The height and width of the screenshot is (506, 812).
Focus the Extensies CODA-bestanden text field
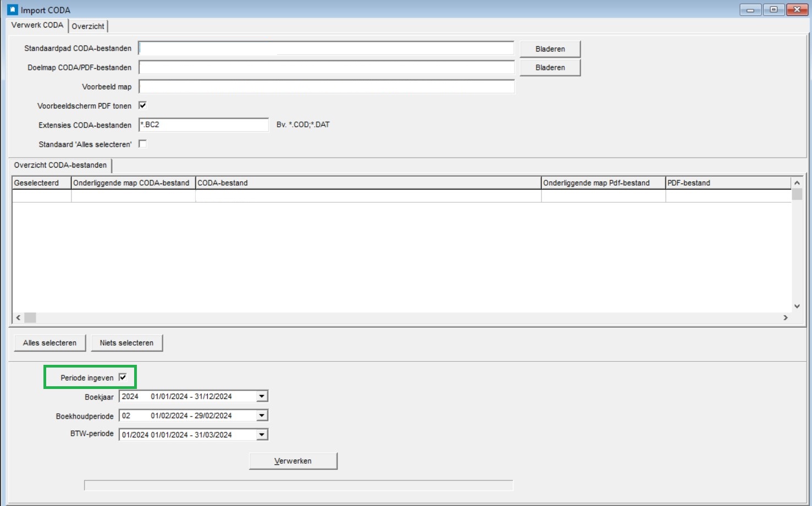(x=203, y=125)
